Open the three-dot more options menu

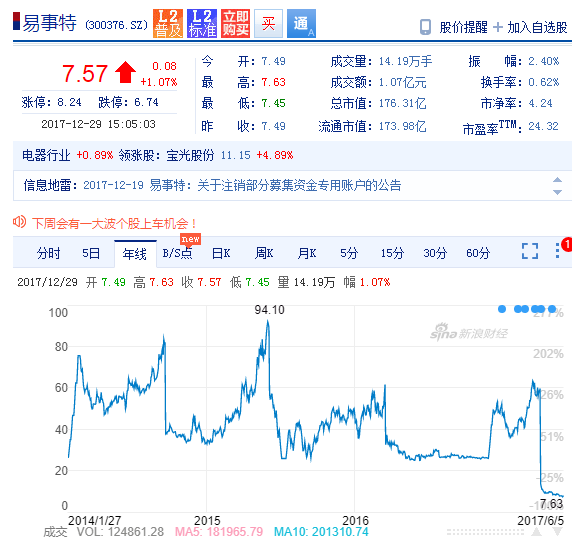coord(557,251)
